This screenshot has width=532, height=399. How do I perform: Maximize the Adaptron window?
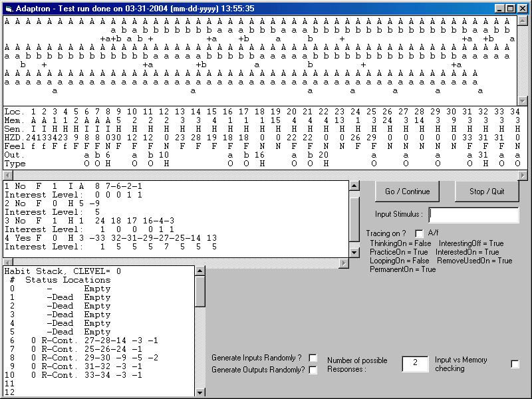510,9
